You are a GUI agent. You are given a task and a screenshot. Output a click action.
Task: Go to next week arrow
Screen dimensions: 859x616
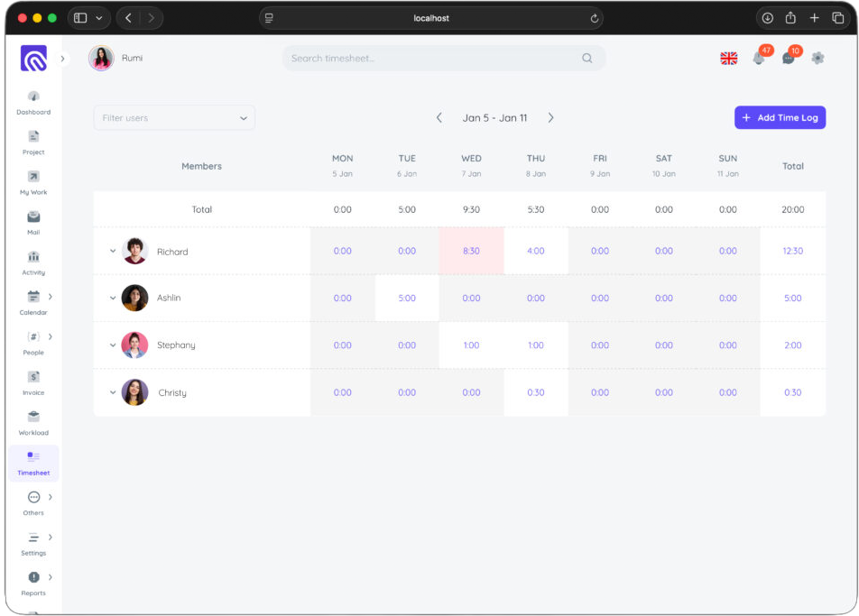click(x=550, y=118)
